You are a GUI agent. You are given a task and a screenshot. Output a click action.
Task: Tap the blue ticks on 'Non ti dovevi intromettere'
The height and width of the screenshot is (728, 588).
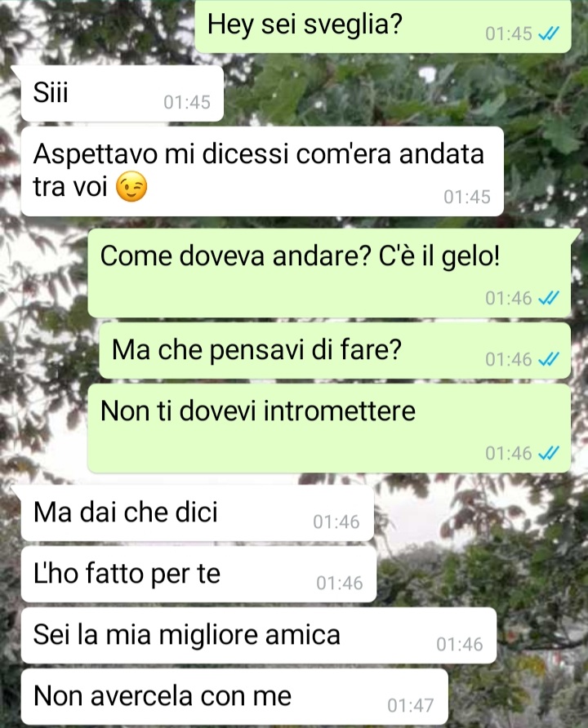coord(548,453)
